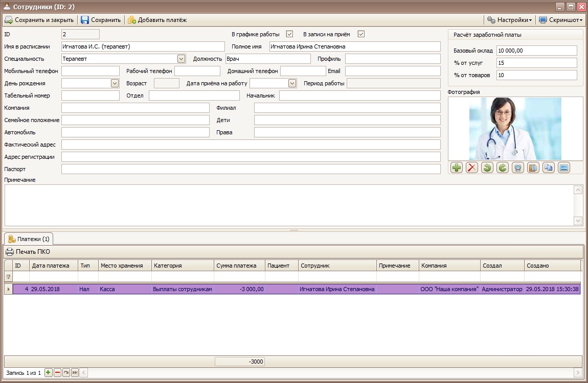
Task: Sort by the Сумма платежа column header
Action: (239, 266)
